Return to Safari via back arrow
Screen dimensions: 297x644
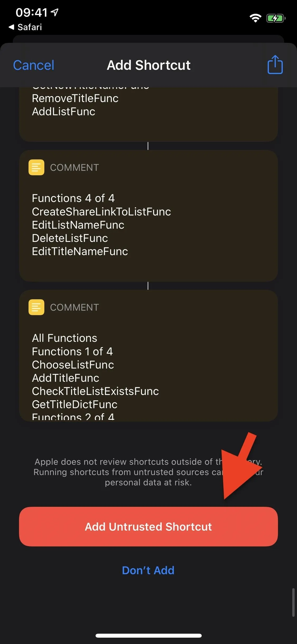click(x=25, y=27)
